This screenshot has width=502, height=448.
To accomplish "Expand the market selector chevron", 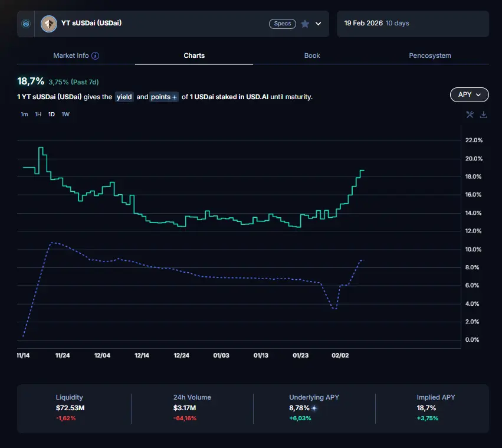I will (319, 24).
